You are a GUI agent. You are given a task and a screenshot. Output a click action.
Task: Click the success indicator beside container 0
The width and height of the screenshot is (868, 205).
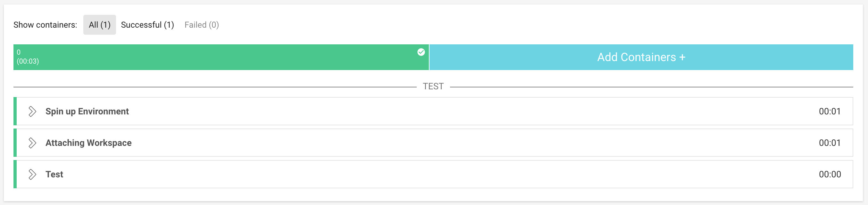click(421, 52)
